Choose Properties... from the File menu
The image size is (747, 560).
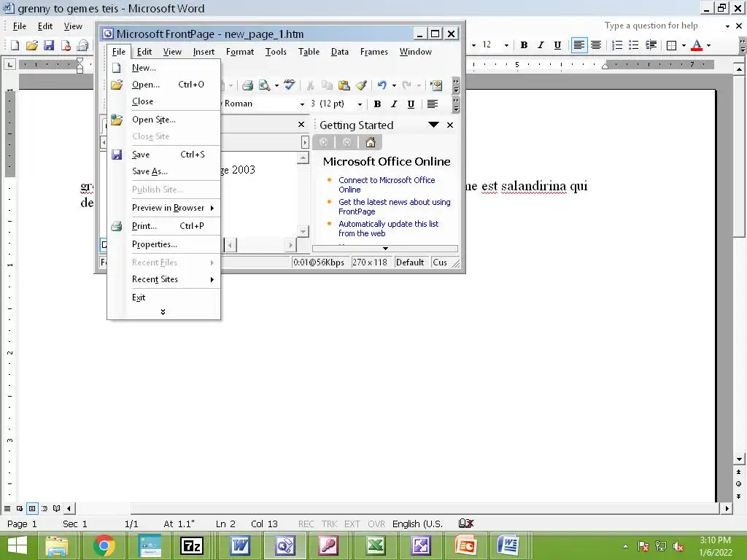(x=163, y=244)
